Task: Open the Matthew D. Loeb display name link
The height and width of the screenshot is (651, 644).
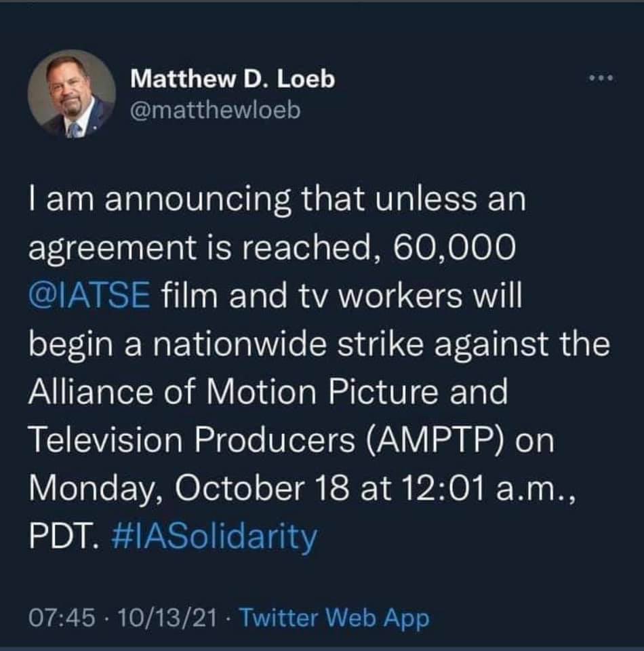Action: [x=233, y=79]
